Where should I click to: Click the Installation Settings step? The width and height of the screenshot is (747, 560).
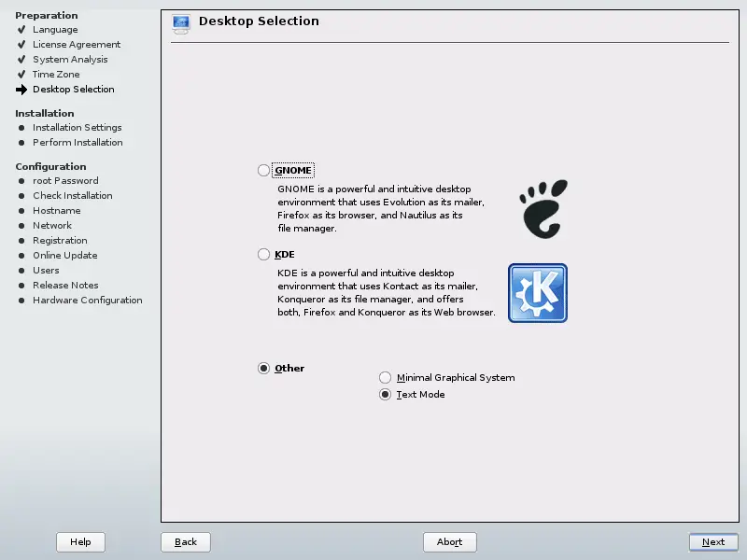click(x=78, y=128)
